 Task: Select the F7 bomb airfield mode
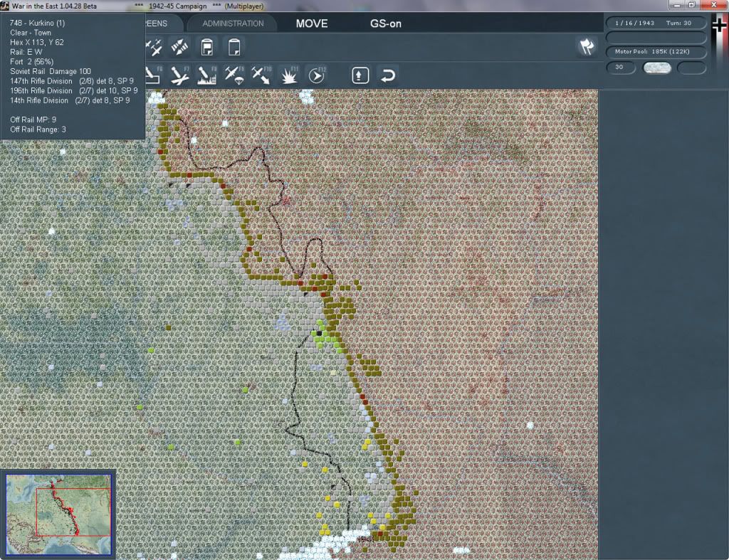[x=179, y=75]
